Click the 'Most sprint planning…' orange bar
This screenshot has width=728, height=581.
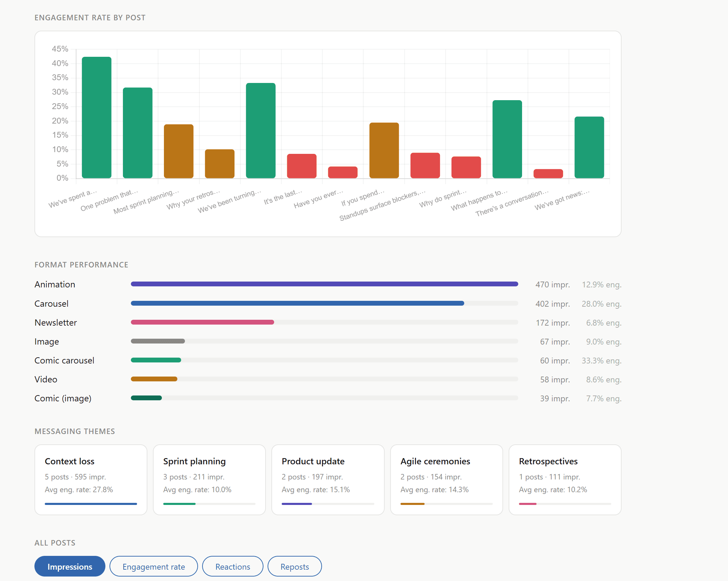179,151
